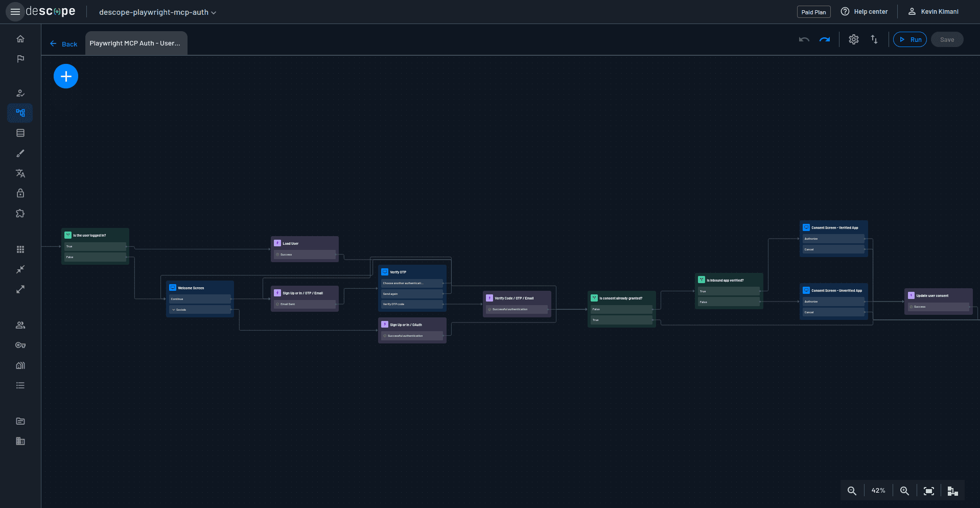Click the fit-flow-to-screen icon
Viewport: 980px width, 508px height.
[x=929, y=491]
